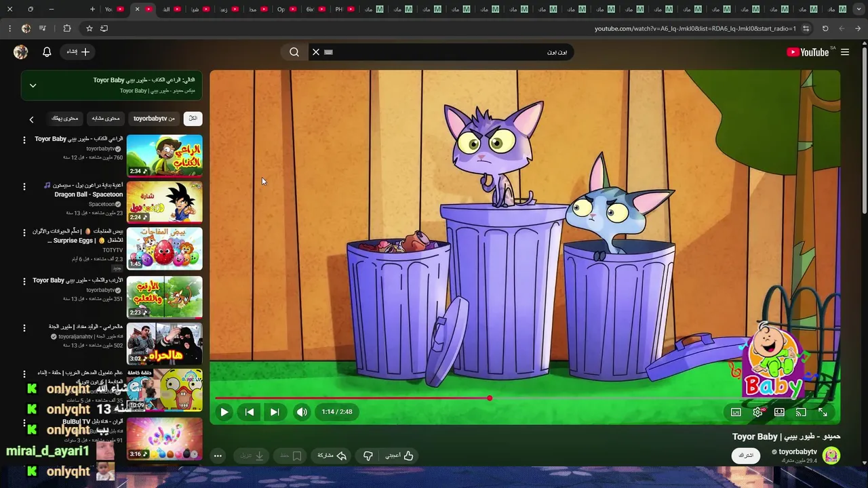The width and height of the screenshot is (868, 488).
Task: Open Chrome tab search dropdown arrow
Action: click(859, 9)
